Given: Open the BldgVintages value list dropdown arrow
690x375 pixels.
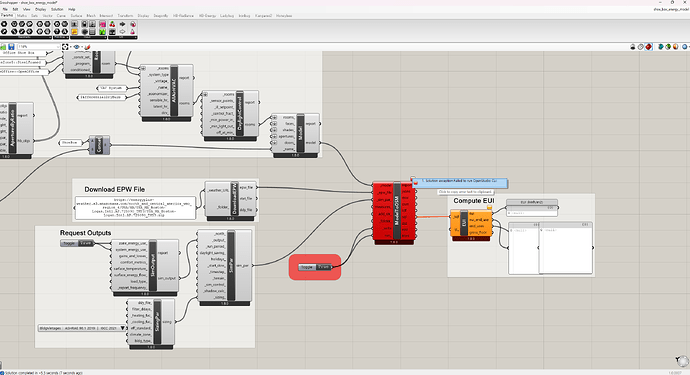Looking at the screenshot, I should [x=123, y=328].
